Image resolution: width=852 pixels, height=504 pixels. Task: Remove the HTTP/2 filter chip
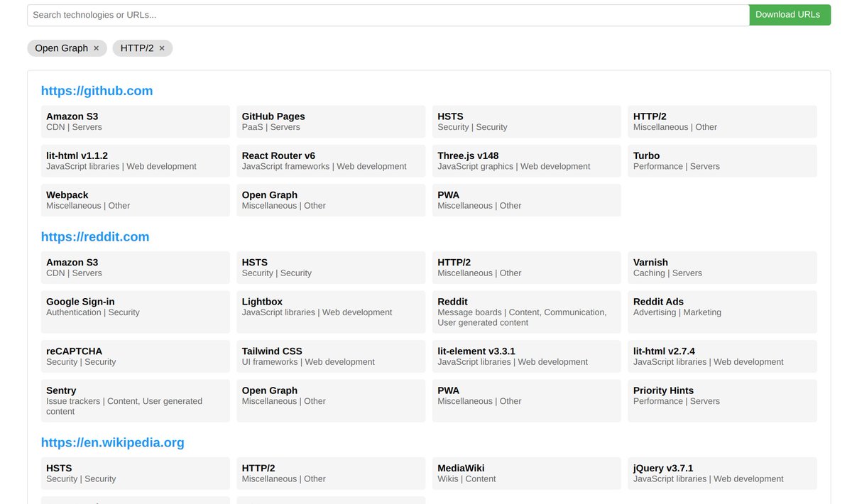161,48
